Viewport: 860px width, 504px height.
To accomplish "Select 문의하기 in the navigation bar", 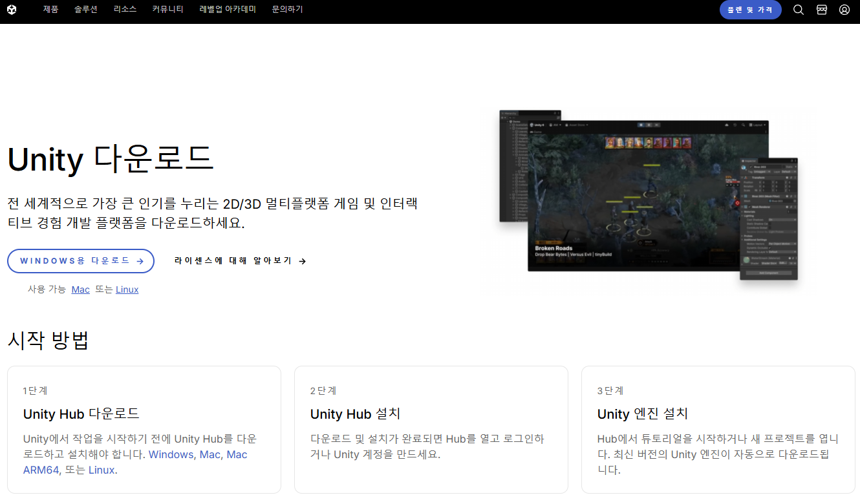I will click(288, 10).
